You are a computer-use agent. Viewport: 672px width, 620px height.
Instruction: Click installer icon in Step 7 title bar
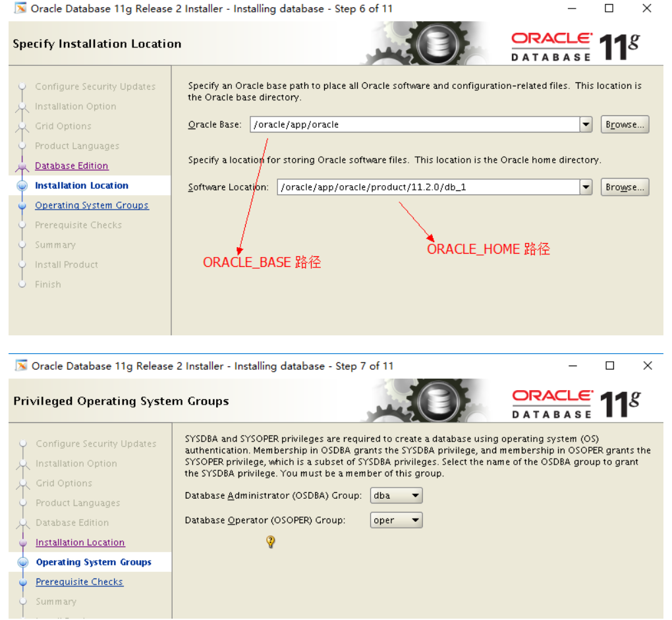click(22, 366)
